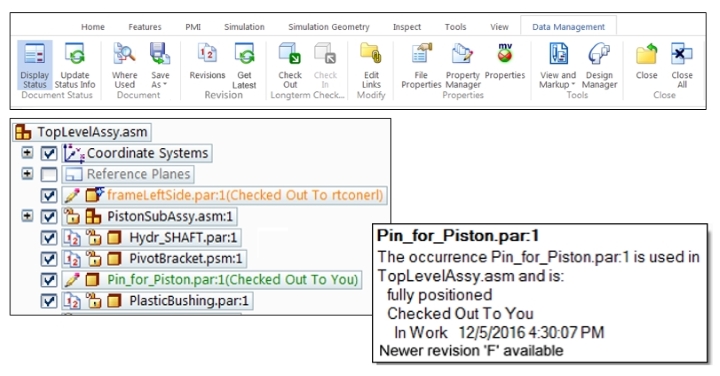Toggle the Pin_for_Piston.par:1 checkbox

[49, 280]
